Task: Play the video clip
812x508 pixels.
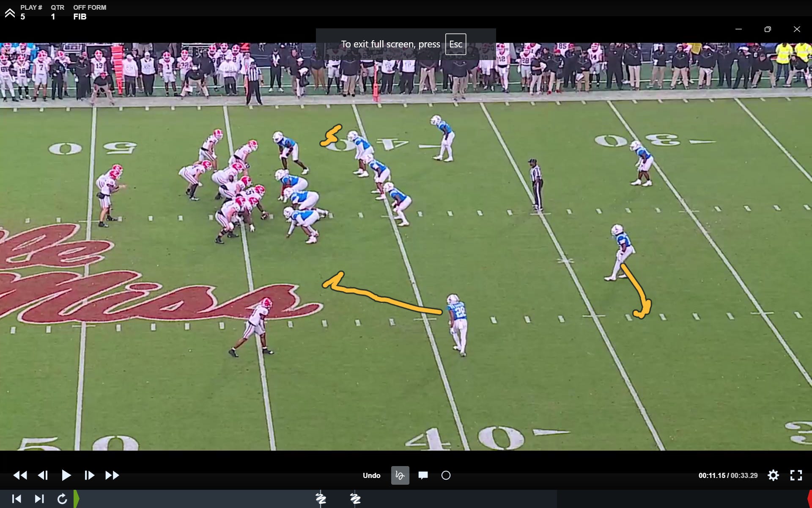Action: tap(66, 475)
